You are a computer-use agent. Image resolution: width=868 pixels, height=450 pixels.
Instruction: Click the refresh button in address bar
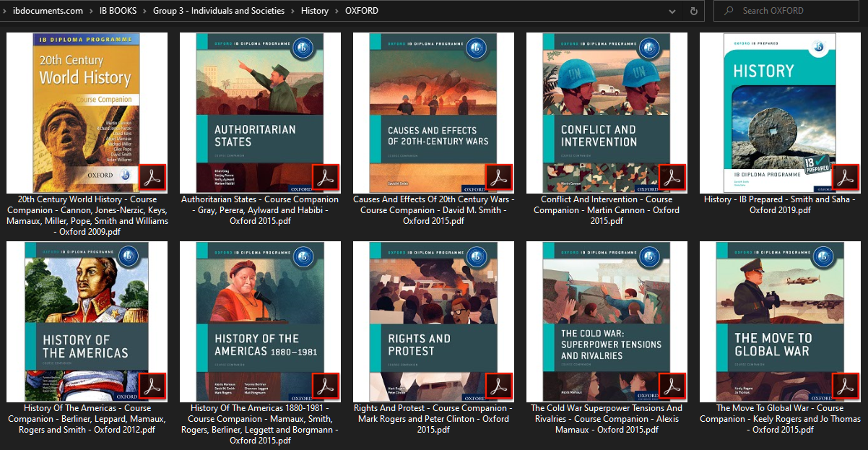click(693, 11)
